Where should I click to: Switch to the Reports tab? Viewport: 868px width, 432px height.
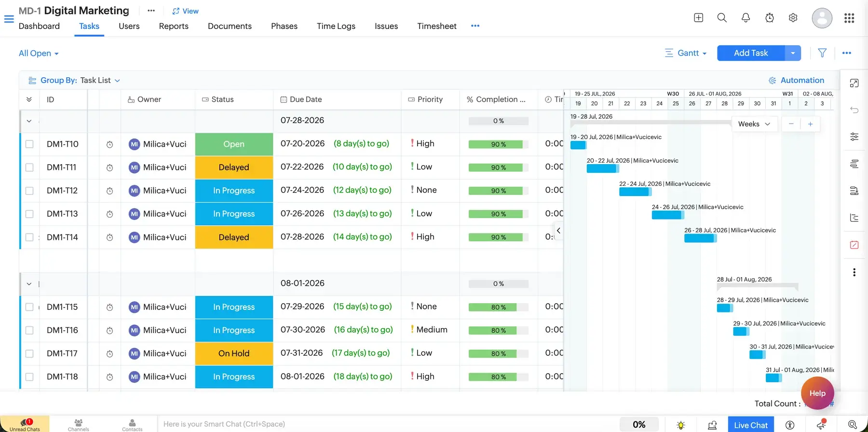point(174,26)
